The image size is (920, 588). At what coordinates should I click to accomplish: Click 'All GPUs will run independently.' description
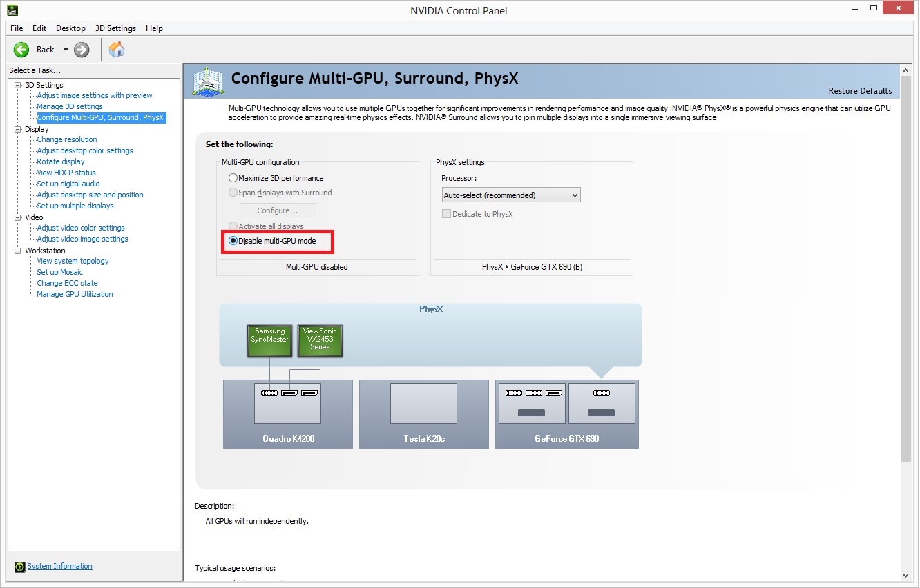pos(257,521)
